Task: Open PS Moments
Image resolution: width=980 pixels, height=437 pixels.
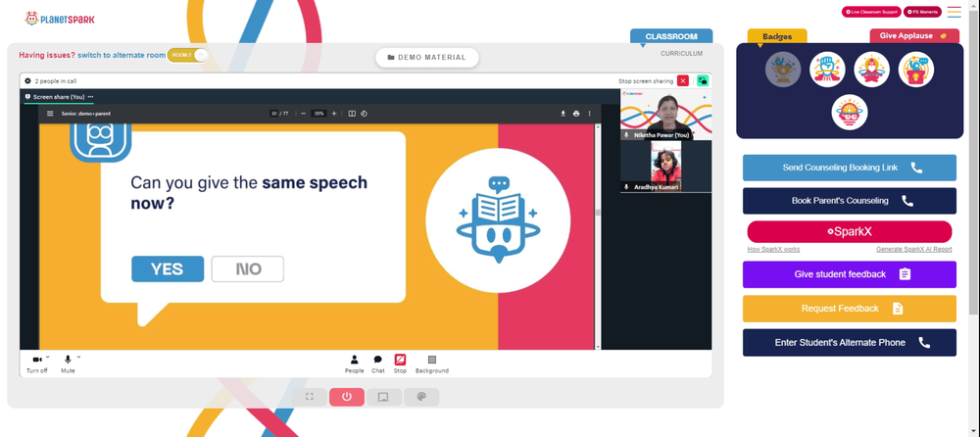Action: 922,12
